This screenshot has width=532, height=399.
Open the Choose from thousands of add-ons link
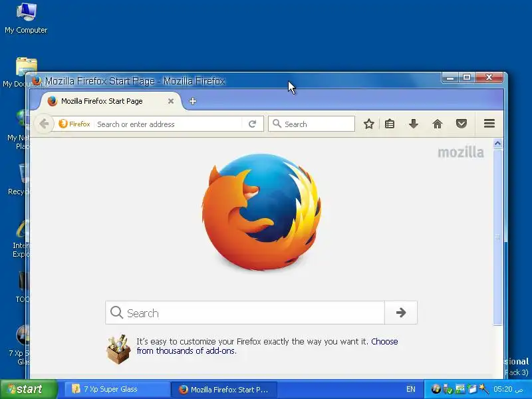[x=267, y=346]
